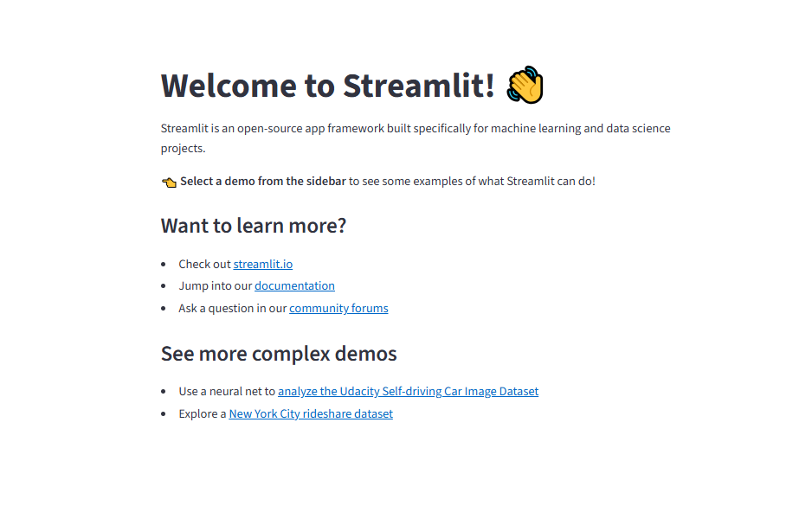This screenshot has height=525, width=812.
Task: Click the 'Jump into our' text
Action: (x=216, y=286)
